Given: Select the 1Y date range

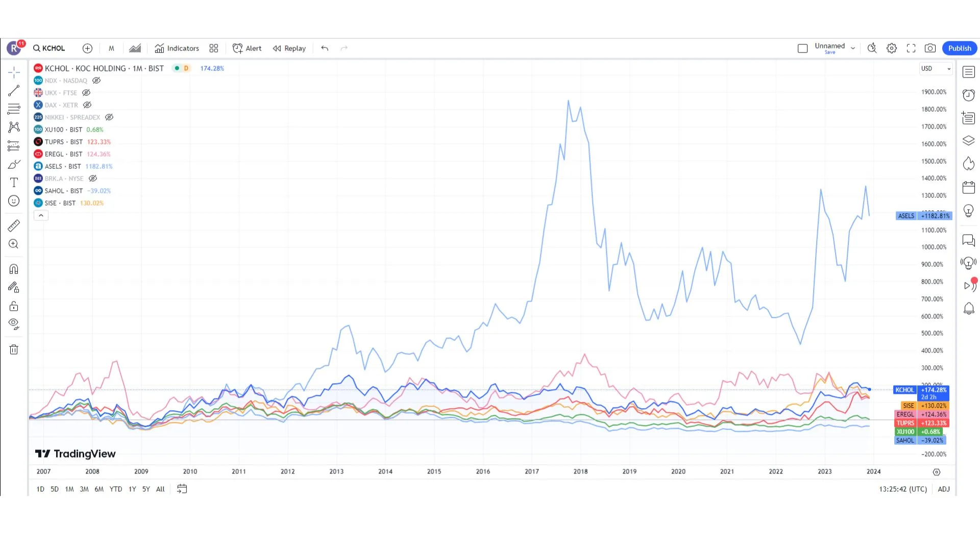Looking at the screenshot, I should coord(132,489).
